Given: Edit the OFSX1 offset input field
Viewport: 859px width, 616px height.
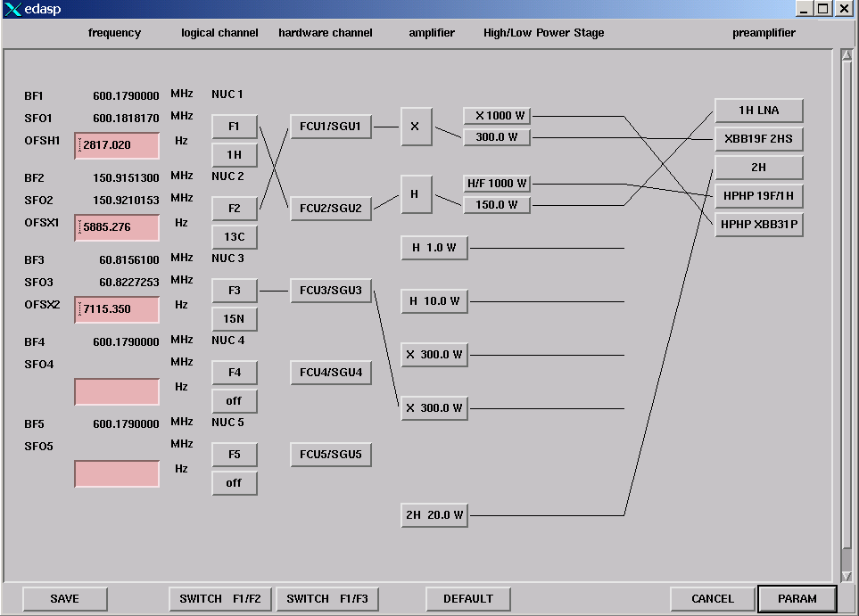Looking at the screenshot, I should tap(117, 227).
